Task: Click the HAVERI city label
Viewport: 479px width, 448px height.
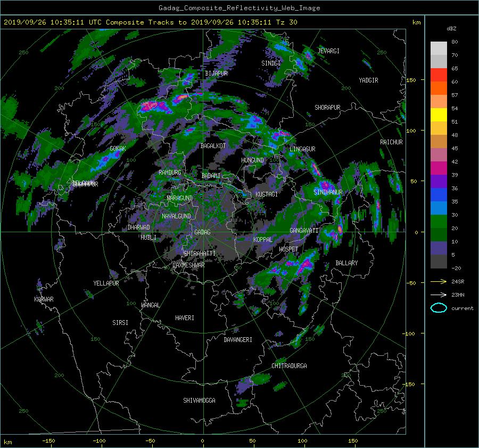Action: 185,318
